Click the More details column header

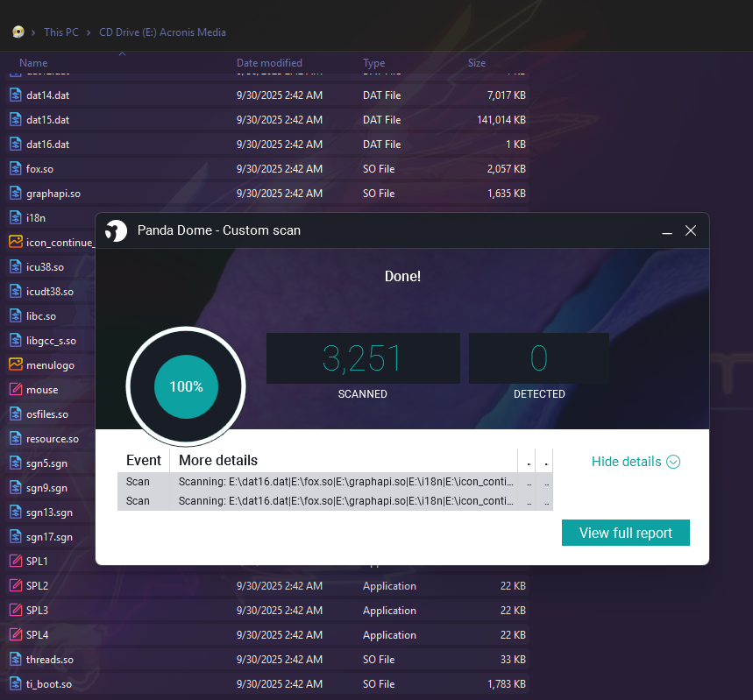pyautogui.click(x=218, y=461)
